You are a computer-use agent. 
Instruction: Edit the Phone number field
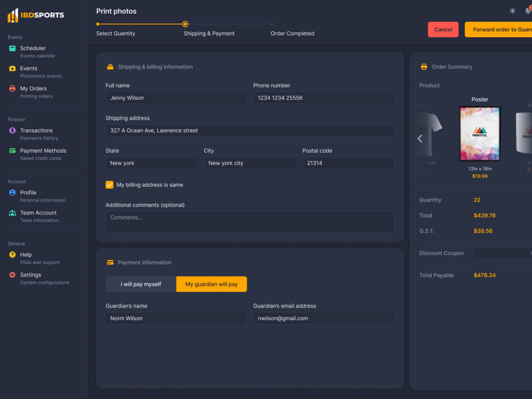coord(323,98)
